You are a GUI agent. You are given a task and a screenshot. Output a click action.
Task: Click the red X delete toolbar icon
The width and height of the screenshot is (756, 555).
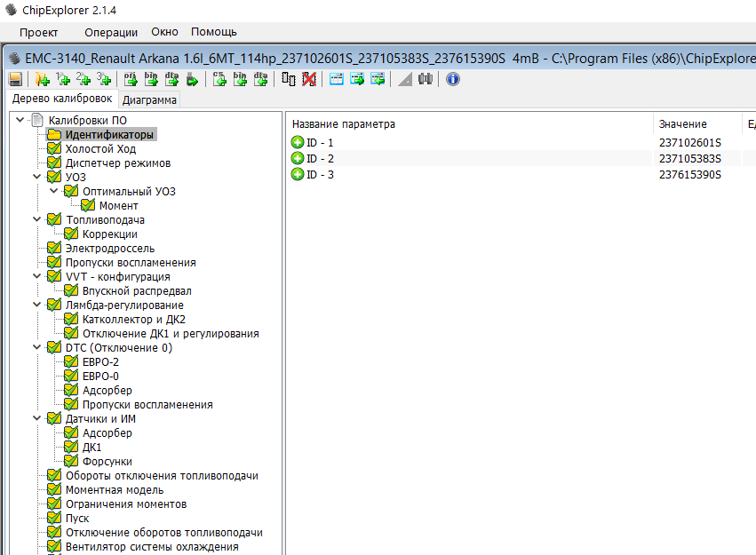coord(308,79)
